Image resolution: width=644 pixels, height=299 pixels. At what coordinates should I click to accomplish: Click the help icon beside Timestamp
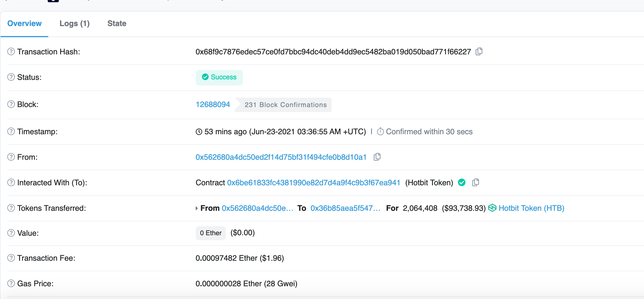point(11,131)
